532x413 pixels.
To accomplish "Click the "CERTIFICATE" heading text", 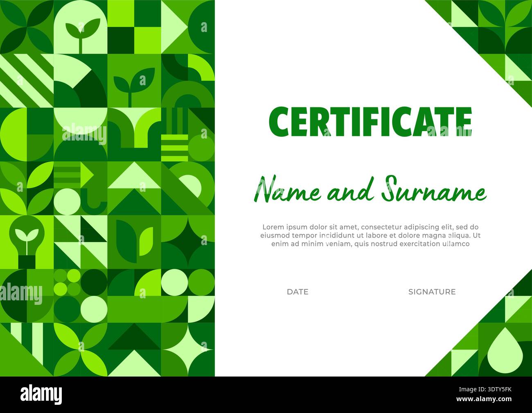I will pyautogui.click(x=370, y=122).
